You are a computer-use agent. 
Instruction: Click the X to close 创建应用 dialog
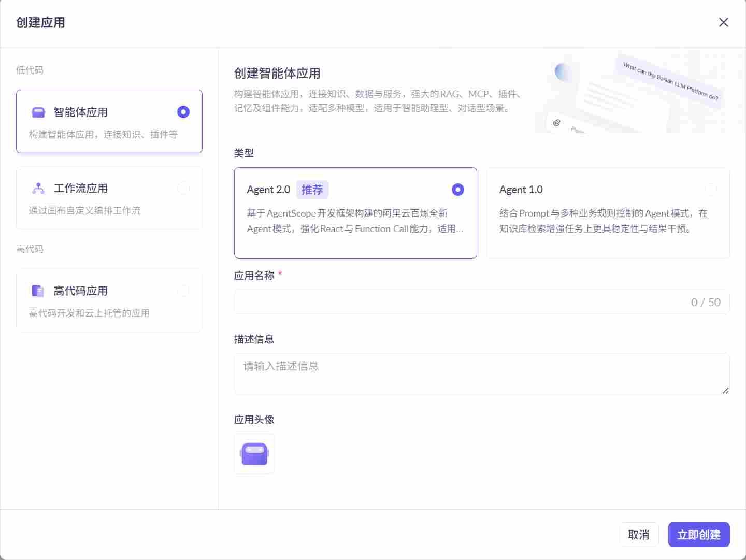[724, 22]
